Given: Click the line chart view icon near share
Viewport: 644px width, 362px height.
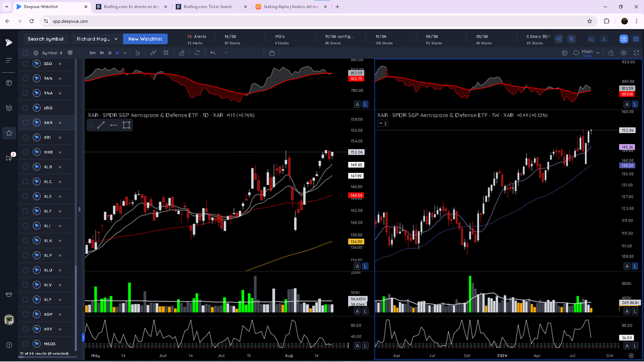Looking at the screenshot, I should pyautogui.click(x=592, y=39).
